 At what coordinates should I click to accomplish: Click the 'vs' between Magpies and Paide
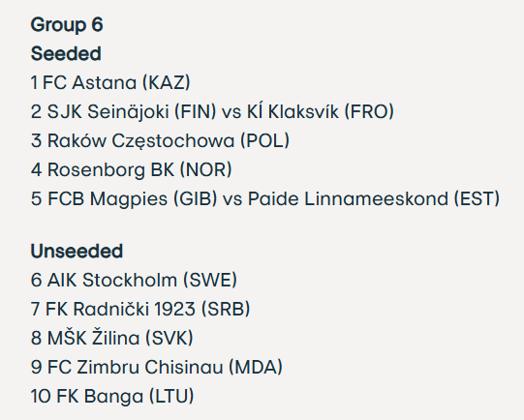tap(232, 199)
